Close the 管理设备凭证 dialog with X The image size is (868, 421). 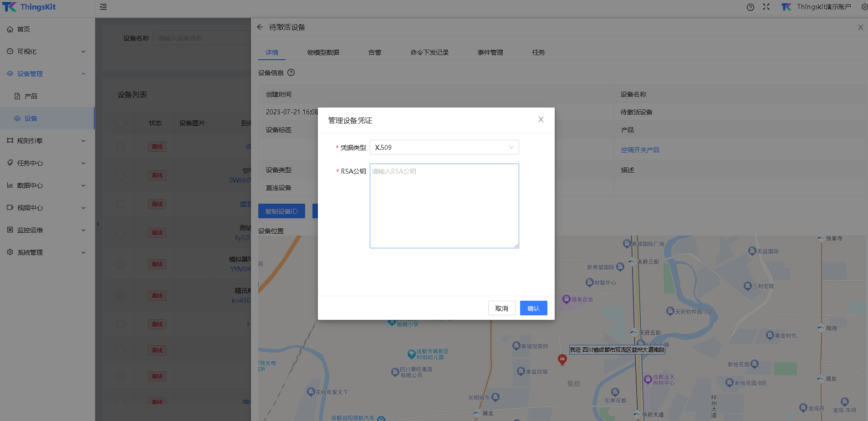[541, 119]
